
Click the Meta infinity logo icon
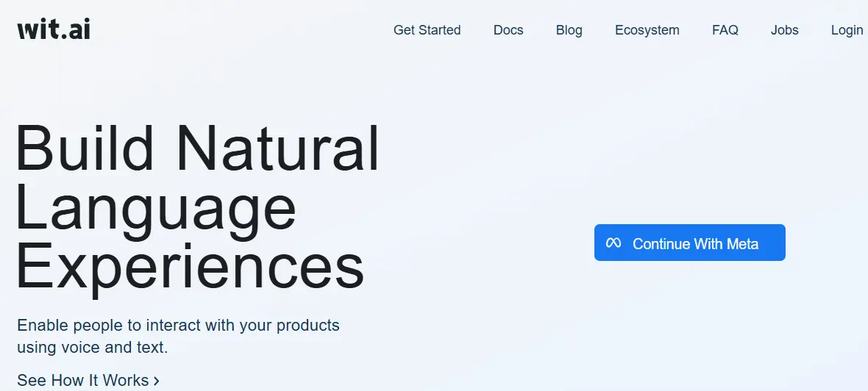[x=613, y=243]
